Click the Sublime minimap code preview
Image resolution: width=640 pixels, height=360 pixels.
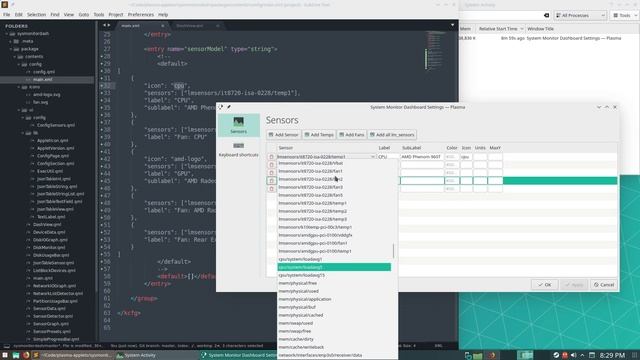436,51
